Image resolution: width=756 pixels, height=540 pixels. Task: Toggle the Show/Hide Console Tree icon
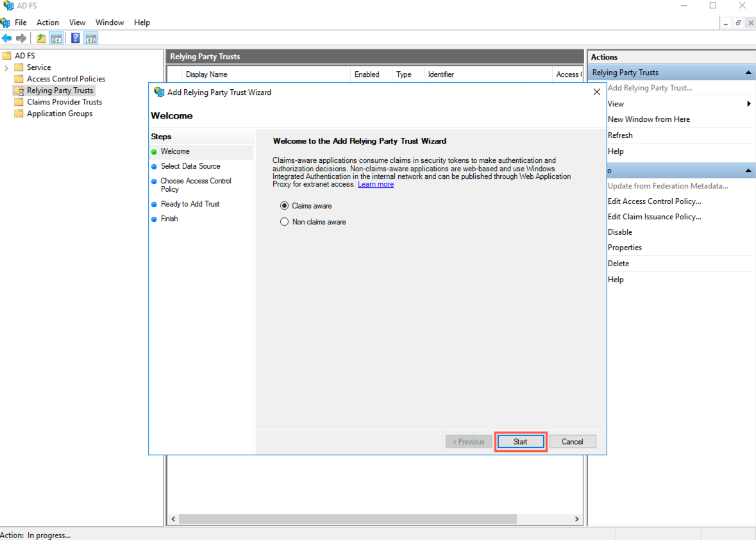(x=56, y=37)
